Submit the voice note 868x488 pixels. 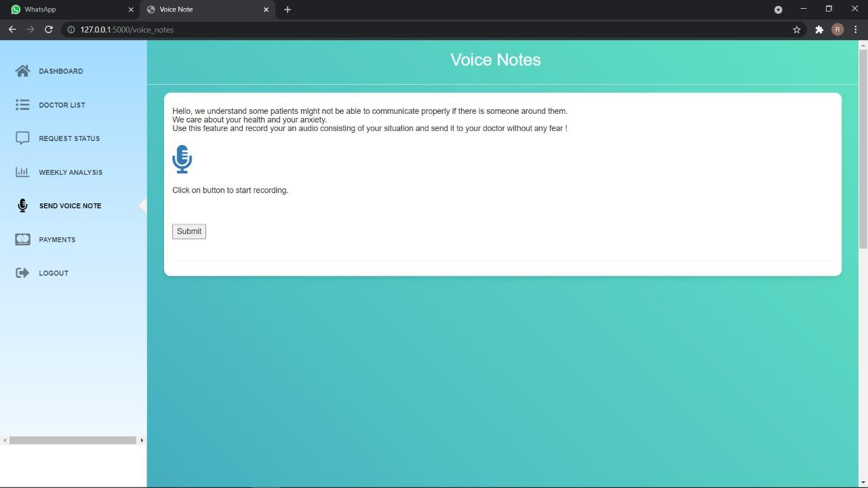(189, 232)
